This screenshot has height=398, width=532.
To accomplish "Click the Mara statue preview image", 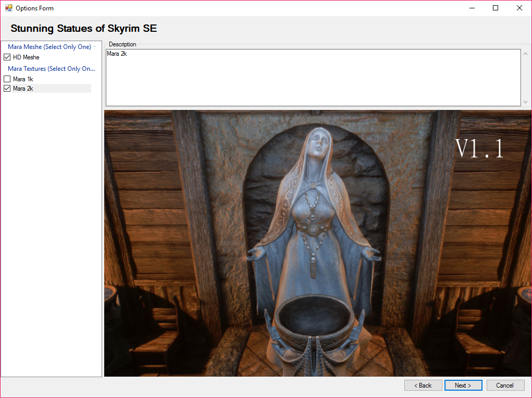I will (x=317, y=243).
